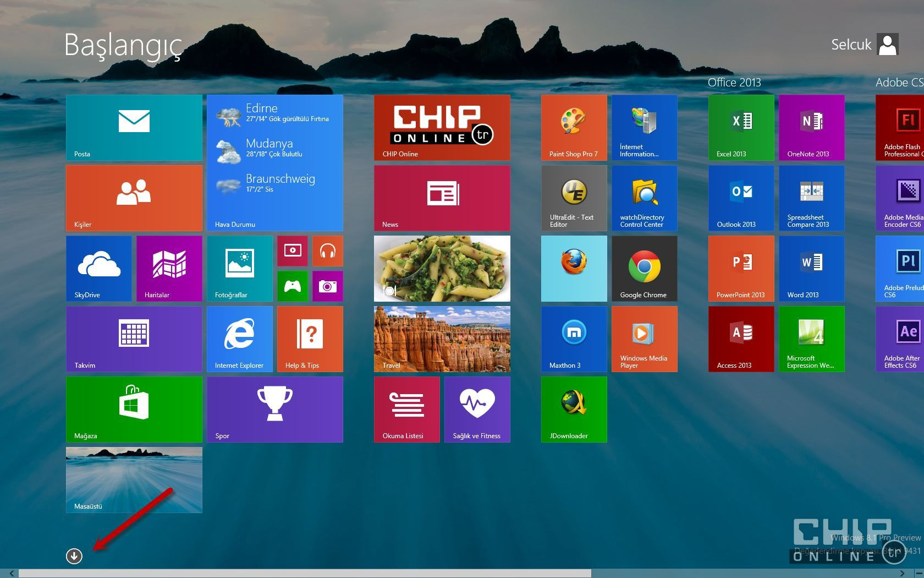Open the Help & Tips tile
This screenshot has height=578, width=924.
click(x=310, y=339)
